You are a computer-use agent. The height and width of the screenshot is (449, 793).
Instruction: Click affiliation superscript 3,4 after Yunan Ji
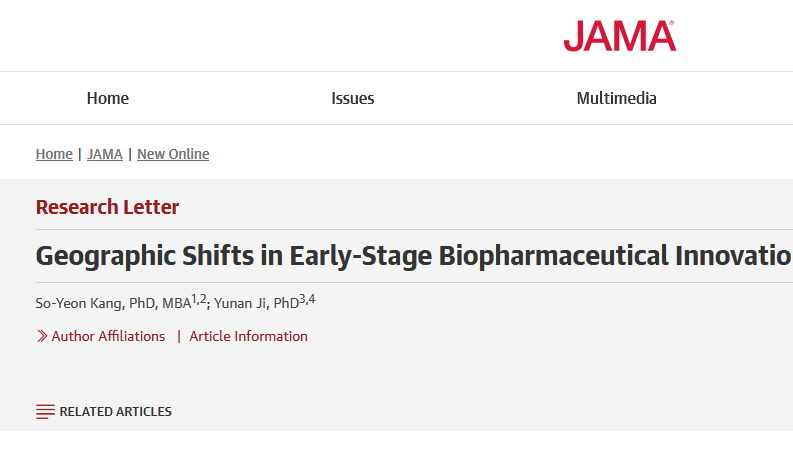[307, 298]
